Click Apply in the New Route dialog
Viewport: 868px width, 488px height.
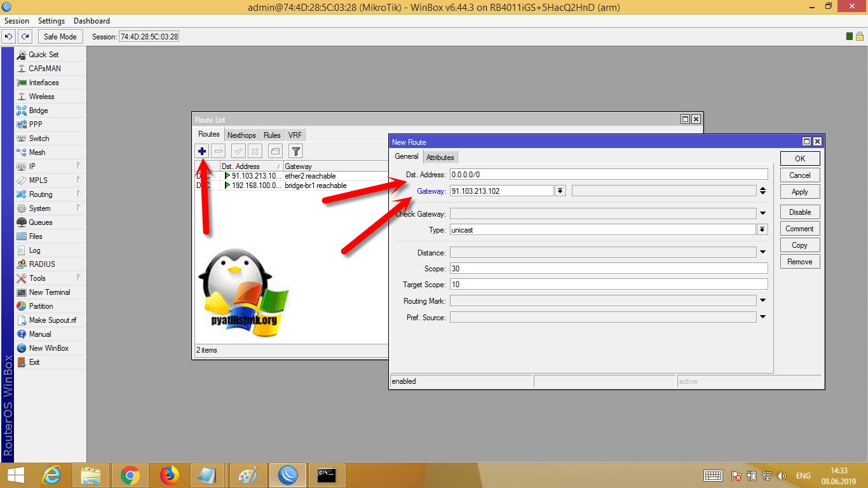click(800, 192)
